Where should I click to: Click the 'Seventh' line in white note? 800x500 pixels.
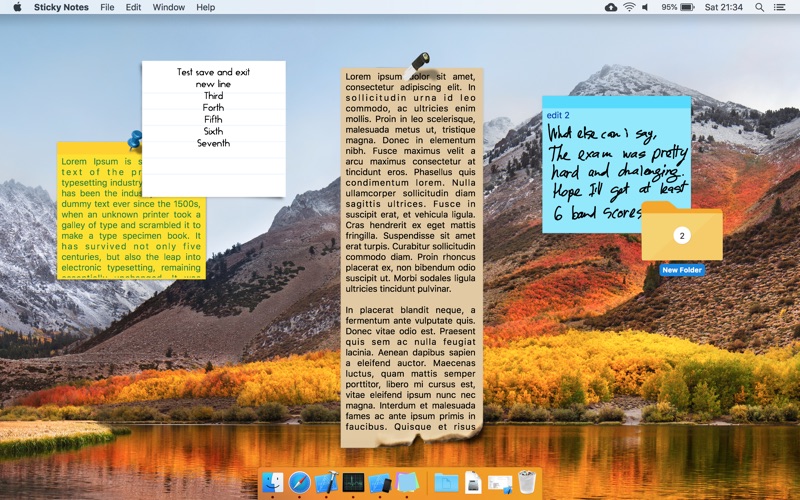pos(213,143)
